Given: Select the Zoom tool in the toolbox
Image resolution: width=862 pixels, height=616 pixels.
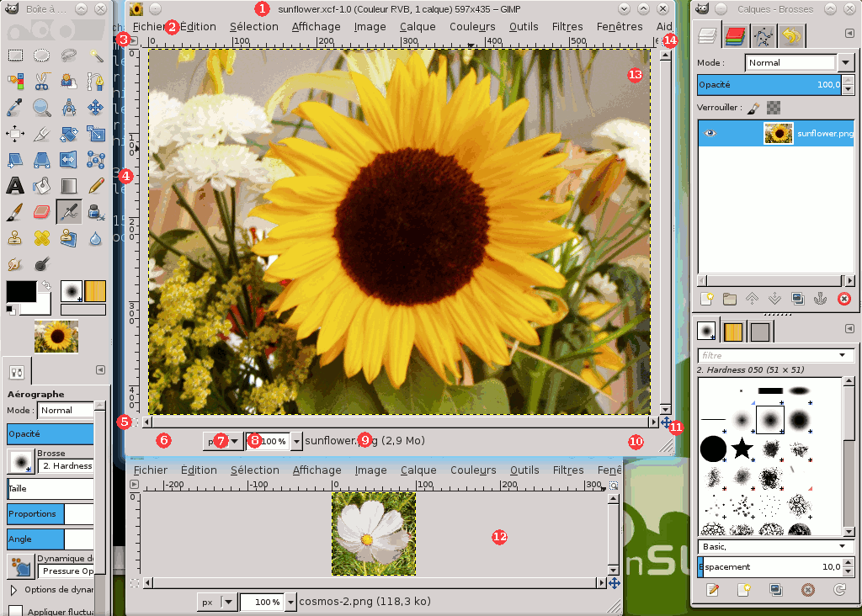Looking at the screenshot, I should 40,107.
